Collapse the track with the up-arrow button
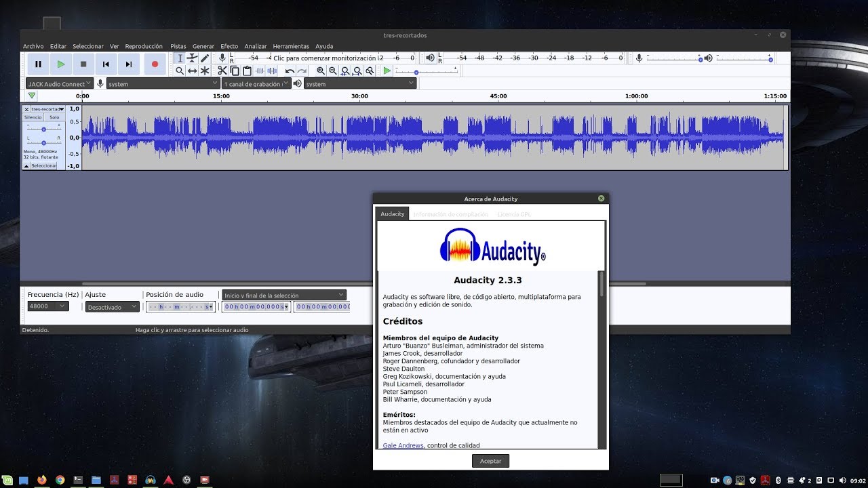The width and height of the screenshot is (868, 488). pos(26,165)
